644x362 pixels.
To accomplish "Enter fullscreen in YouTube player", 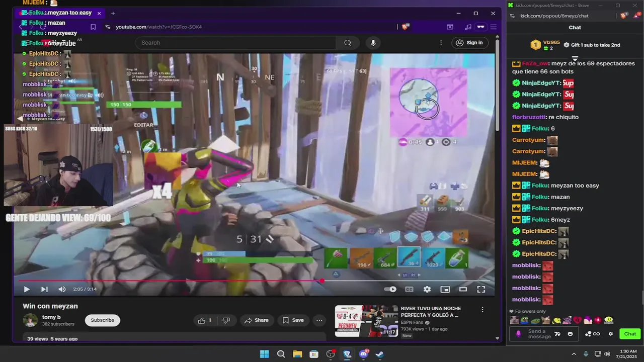I will 481,289.
